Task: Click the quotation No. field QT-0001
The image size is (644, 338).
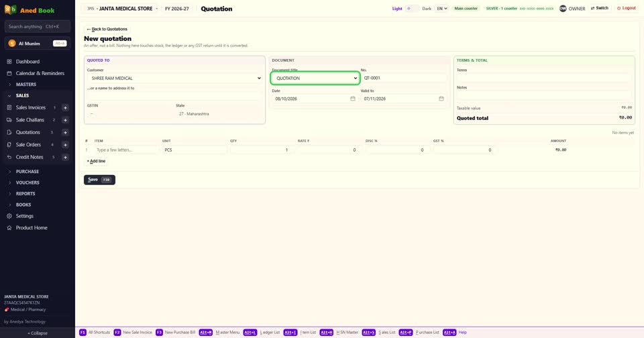Action: click(x=403, y=78)
